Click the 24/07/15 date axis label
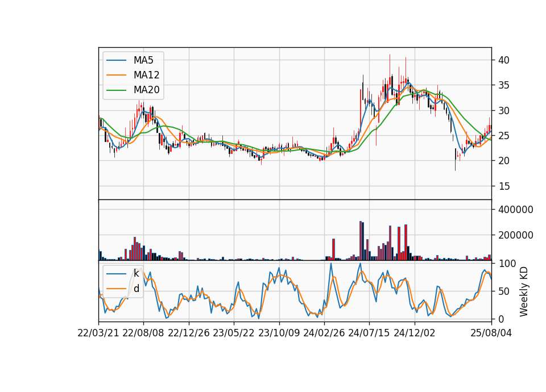The height and width of the screenshot is (392, 546). [x=369, y=333]
